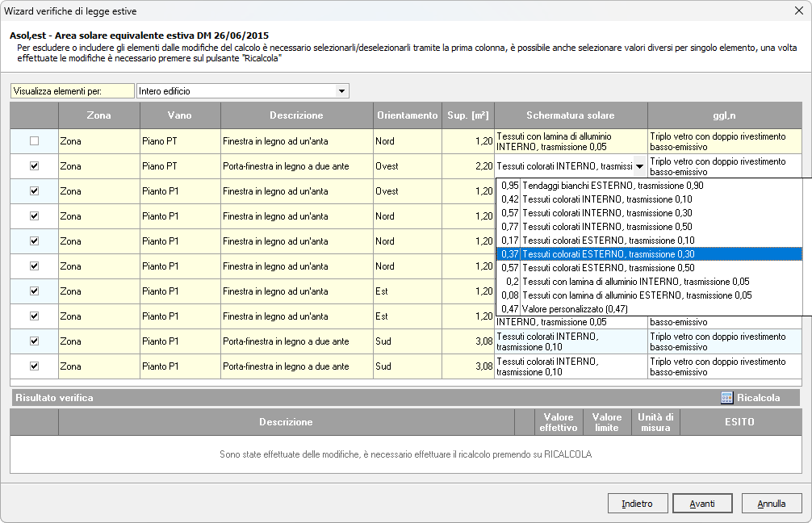Click the Sup. [m²] column header
812x523 pixels.
tap(468, 115)
